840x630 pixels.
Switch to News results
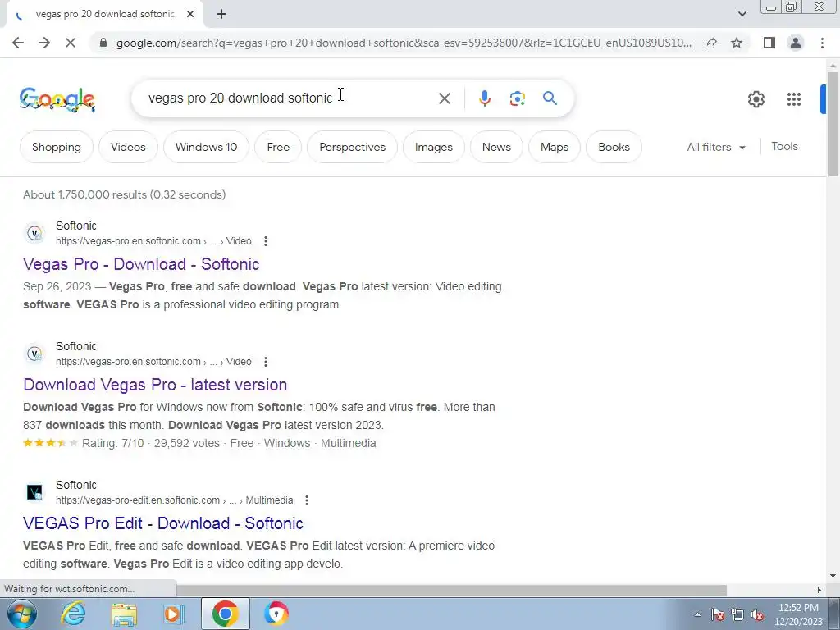pyautogui.click(x=496, y=147)
